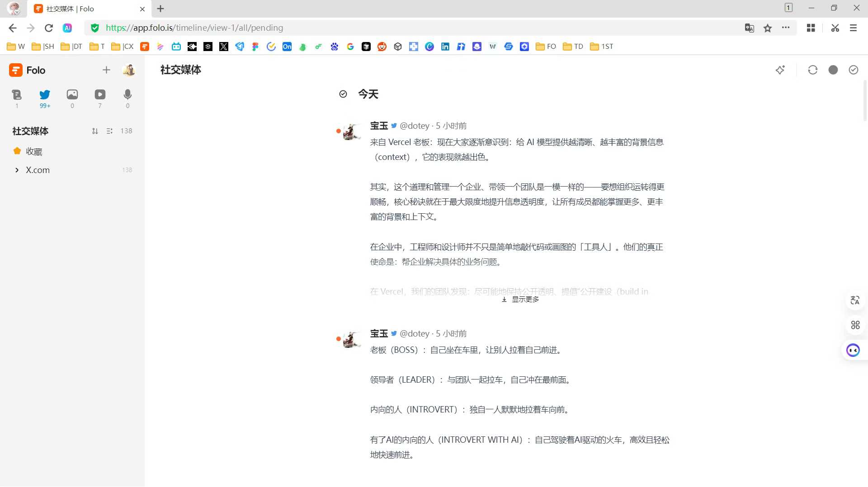Click the browser address bar URL
868x487 pixels.
pyautogui.click(x=194, y=28)
